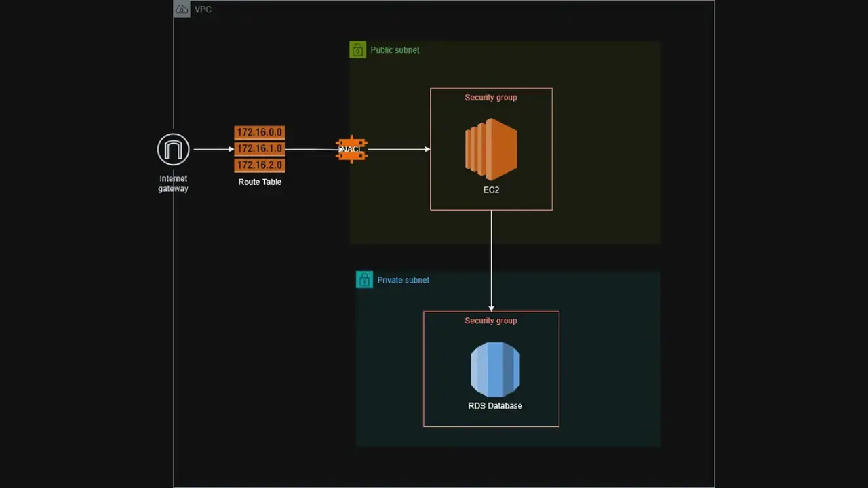Click the NACL firewall icon
The width and height of the screenshot is (868, 488).
click(x=351, y=149)
